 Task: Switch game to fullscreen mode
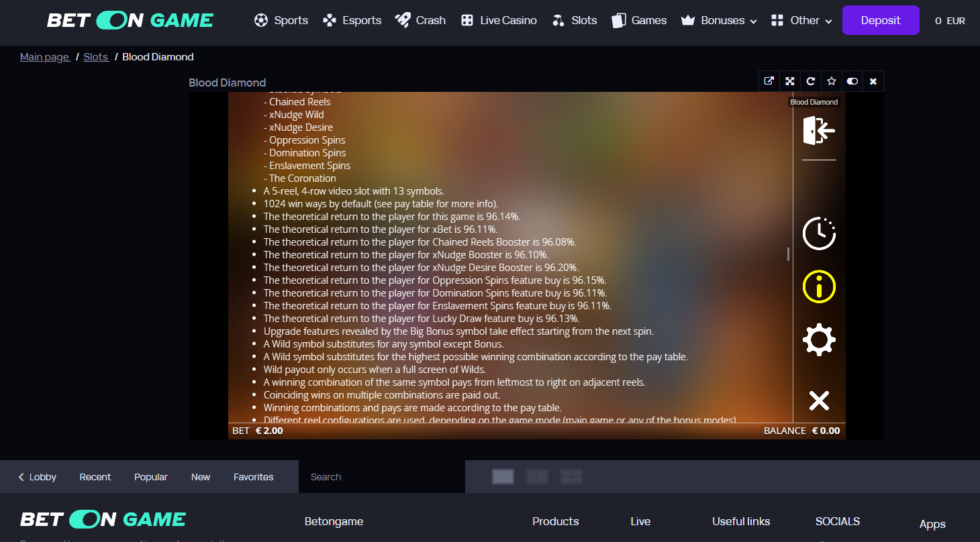pyautogui.click(x=790, y=81)
